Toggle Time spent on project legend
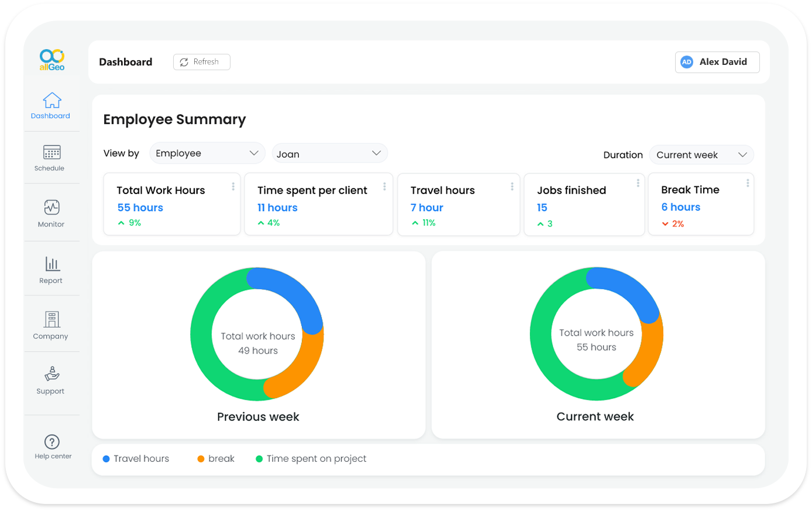 click(x=311, y=459)
